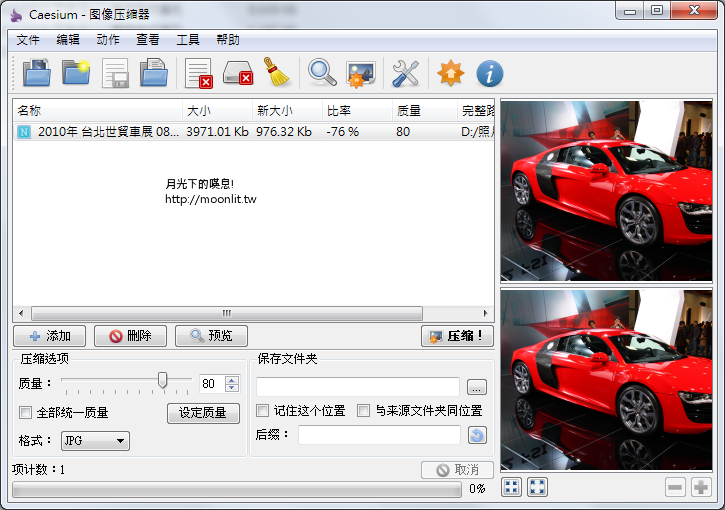Screen dimensions: 725x510
Task: Click the magnifier preview icon in toolbar
Action: (322, 73)
